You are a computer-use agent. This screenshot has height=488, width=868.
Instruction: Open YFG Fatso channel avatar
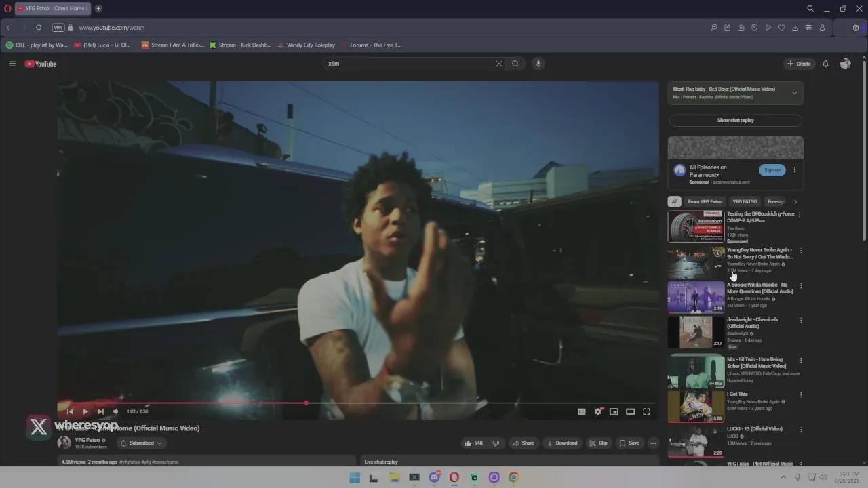64,443
